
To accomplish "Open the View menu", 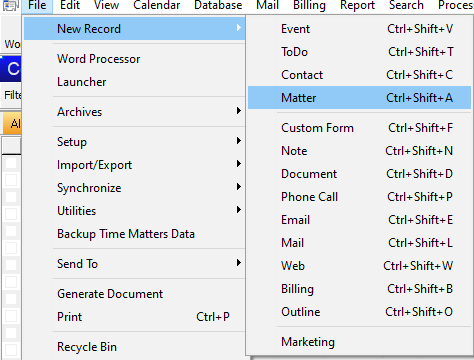I will click(106, 5).
